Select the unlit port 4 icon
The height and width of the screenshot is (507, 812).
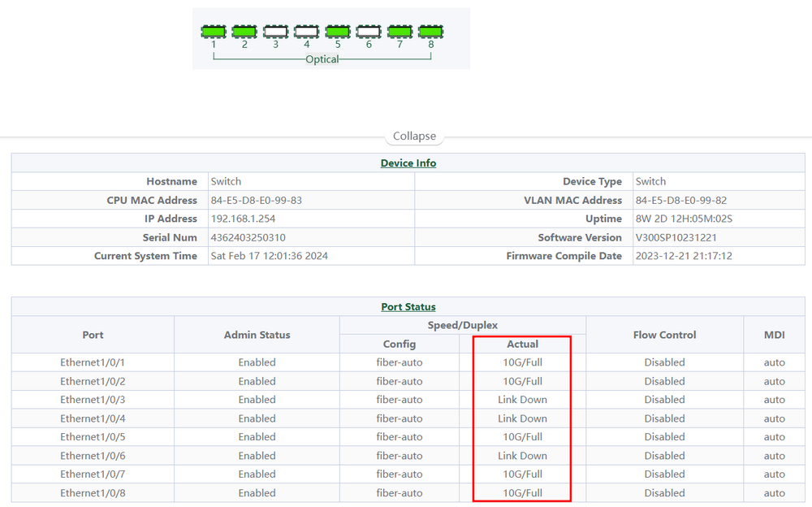[x=307, y=32]
